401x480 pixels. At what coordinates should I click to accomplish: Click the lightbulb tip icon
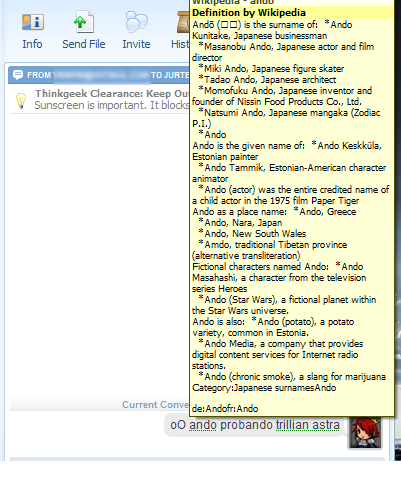coord(21,100)
